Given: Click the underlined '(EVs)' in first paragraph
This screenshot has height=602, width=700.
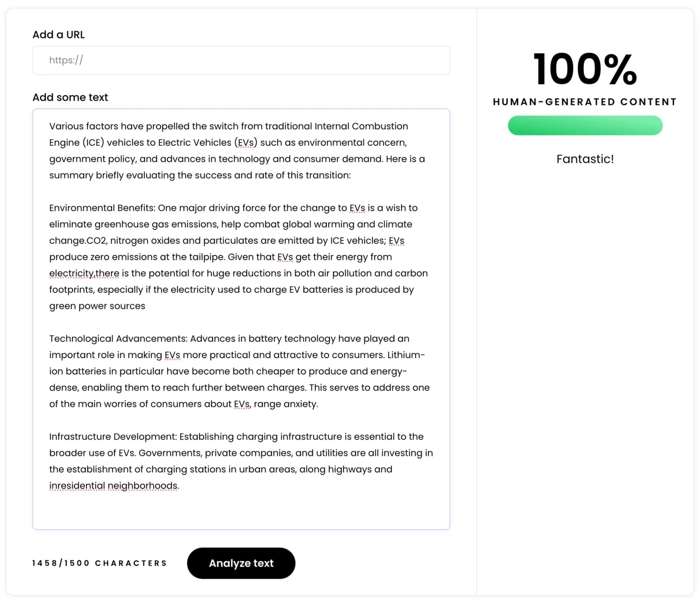Looking at the screenshot, I should (246, 143).
